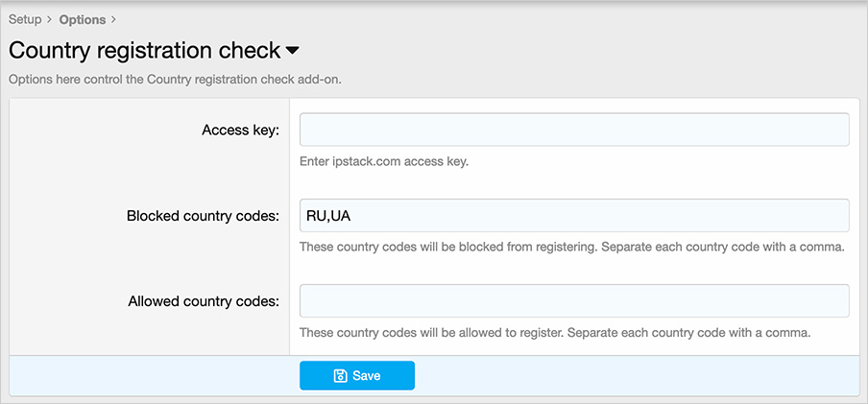Click the allowed-to-register explanation text

(555, 333)
